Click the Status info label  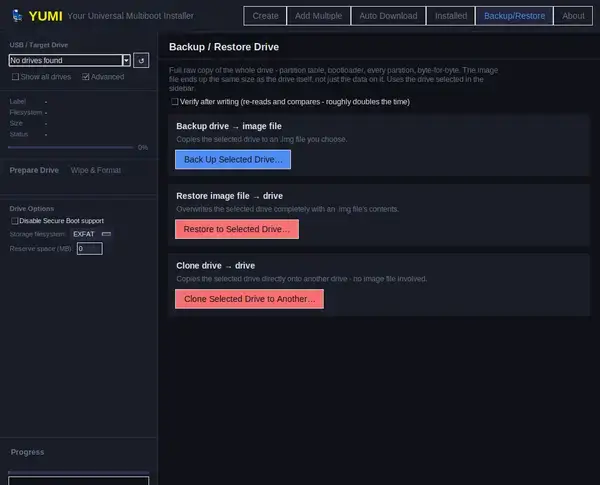point(19,134)
